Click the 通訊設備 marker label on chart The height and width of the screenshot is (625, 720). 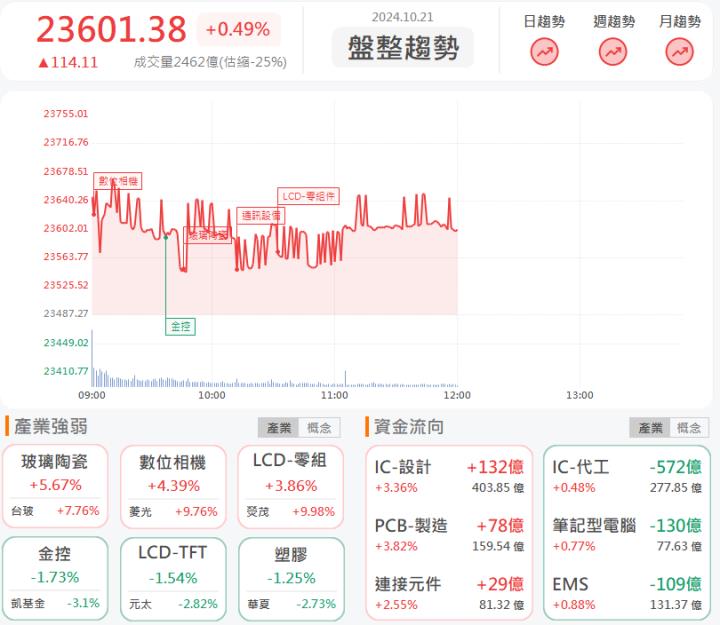(x=261, y=215)
